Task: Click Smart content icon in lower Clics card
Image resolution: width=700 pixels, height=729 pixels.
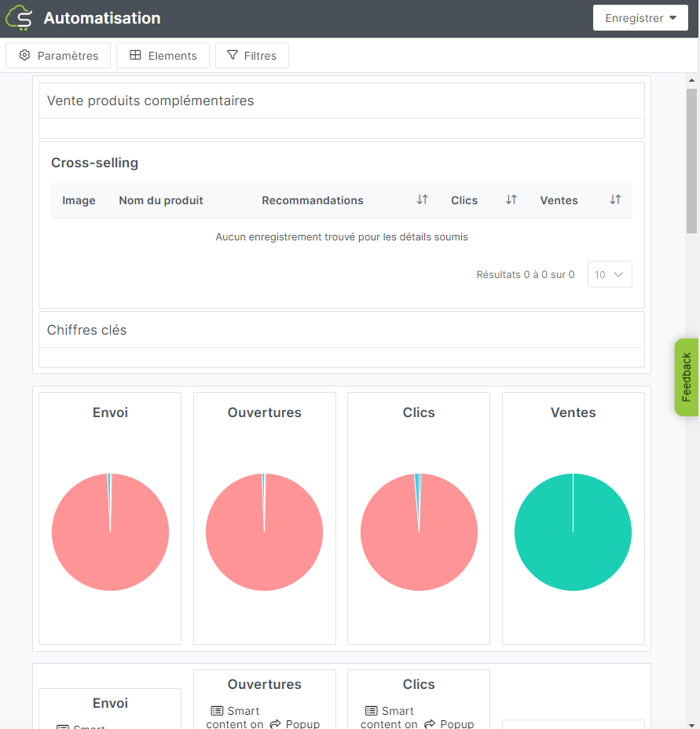Action: point(371,711)
